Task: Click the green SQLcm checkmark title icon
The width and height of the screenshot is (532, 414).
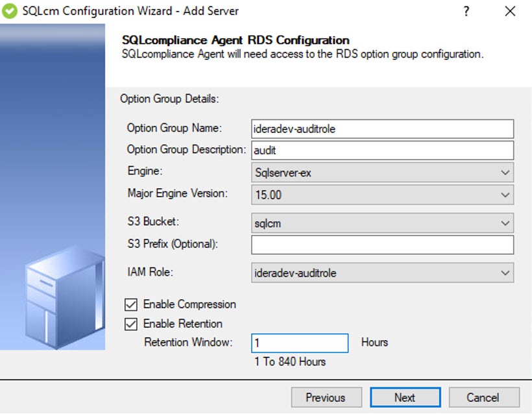Action: (x=10, y=11)
